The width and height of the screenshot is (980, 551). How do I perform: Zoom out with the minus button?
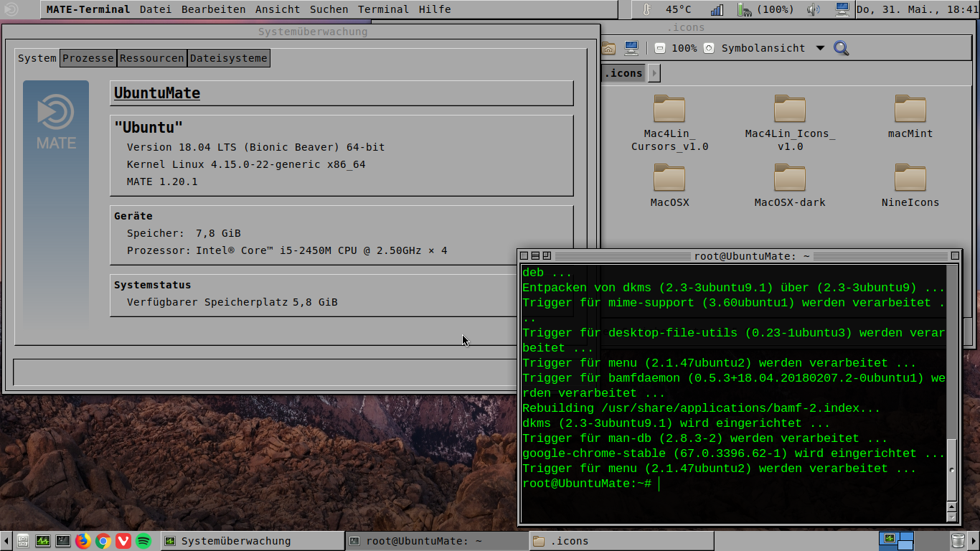(x=659, y=48)
